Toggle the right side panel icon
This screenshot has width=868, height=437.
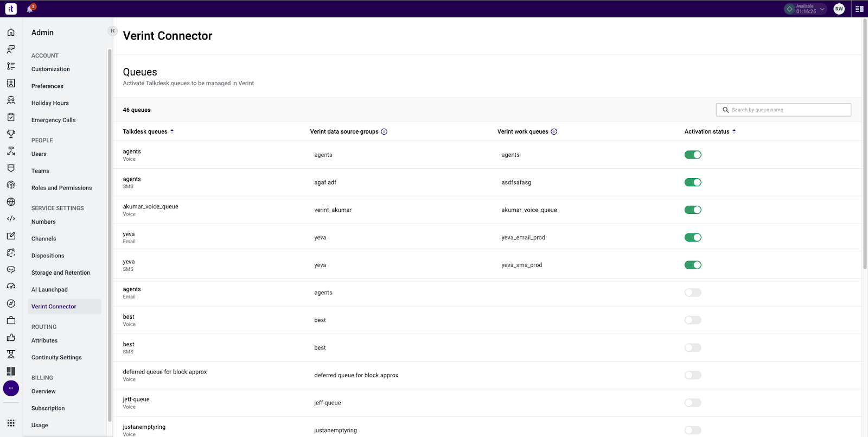click(x=859, y=9)
